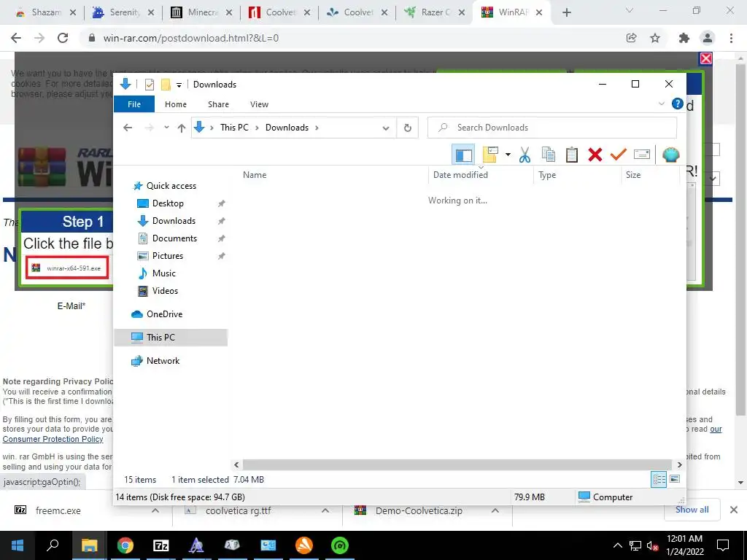747x560 pixels.
Task: Click the red X delete icon
Action: point(595,155)
